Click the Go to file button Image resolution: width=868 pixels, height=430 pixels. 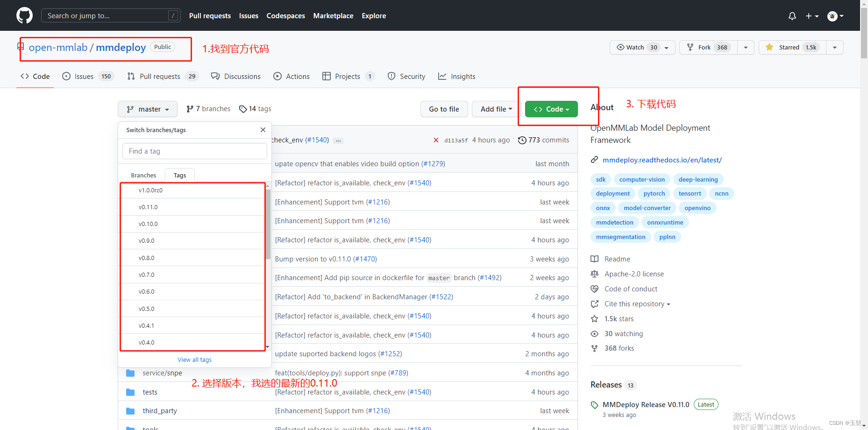pyautogui.click(x=444, y=109)
